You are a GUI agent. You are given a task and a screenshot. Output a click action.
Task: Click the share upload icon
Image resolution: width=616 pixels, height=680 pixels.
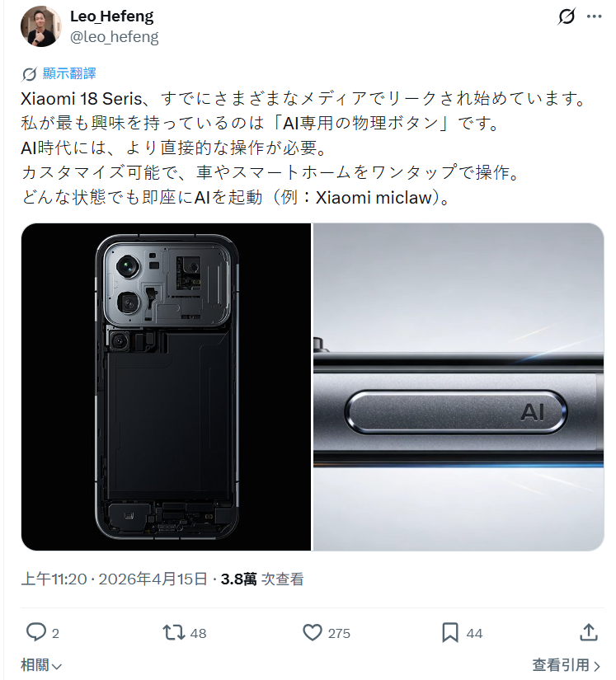(589, 632)
